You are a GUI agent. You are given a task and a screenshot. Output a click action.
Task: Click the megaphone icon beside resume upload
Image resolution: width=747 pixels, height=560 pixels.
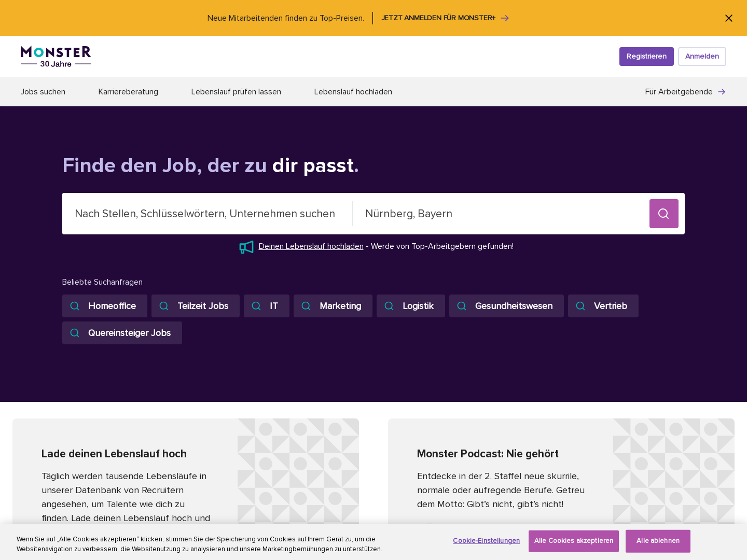click(x=246, y=247)
